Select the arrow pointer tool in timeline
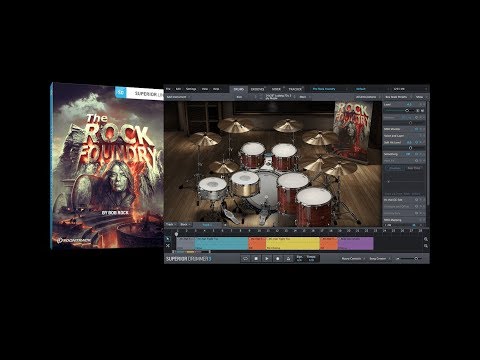Screen dimensions: 480x360 click(x=168, y=239)
